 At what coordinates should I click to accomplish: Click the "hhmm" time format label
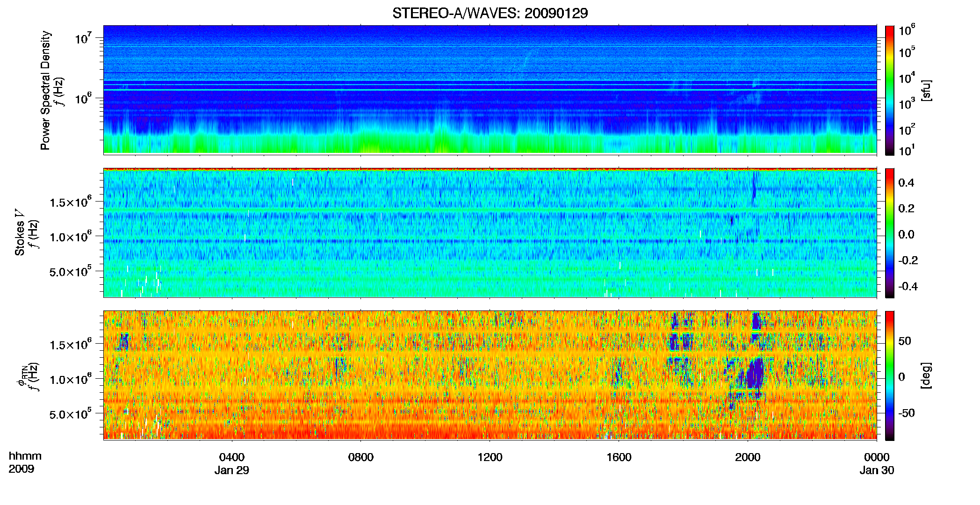25,456
